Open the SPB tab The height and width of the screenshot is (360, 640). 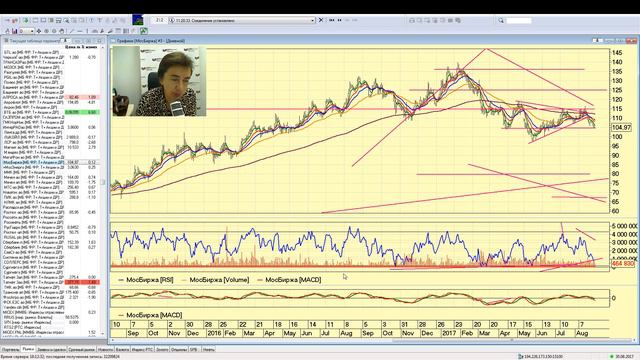point(194,350)
